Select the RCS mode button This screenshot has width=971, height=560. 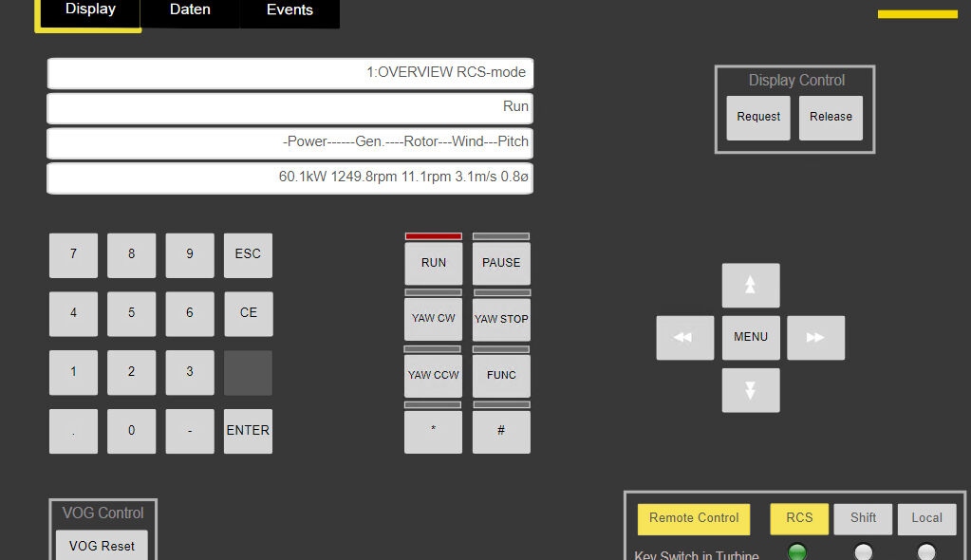[799, 518]
